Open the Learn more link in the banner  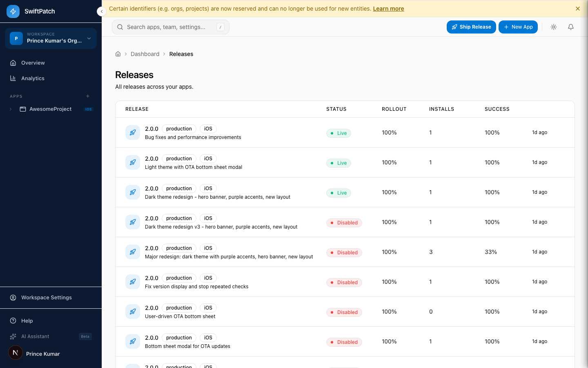coord(388,8)
